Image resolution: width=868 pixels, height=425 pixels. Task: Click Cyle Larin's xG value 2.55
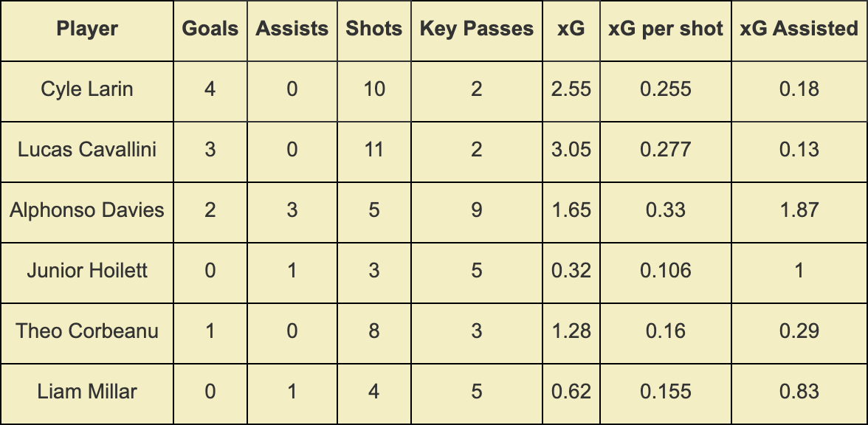pos(571,89)
